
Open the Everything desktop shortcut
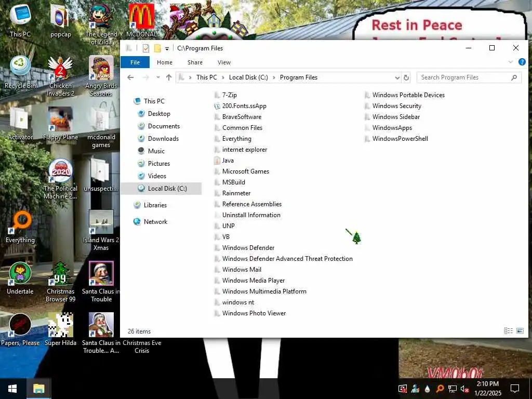pyautogui.click(x=20, y=227)
